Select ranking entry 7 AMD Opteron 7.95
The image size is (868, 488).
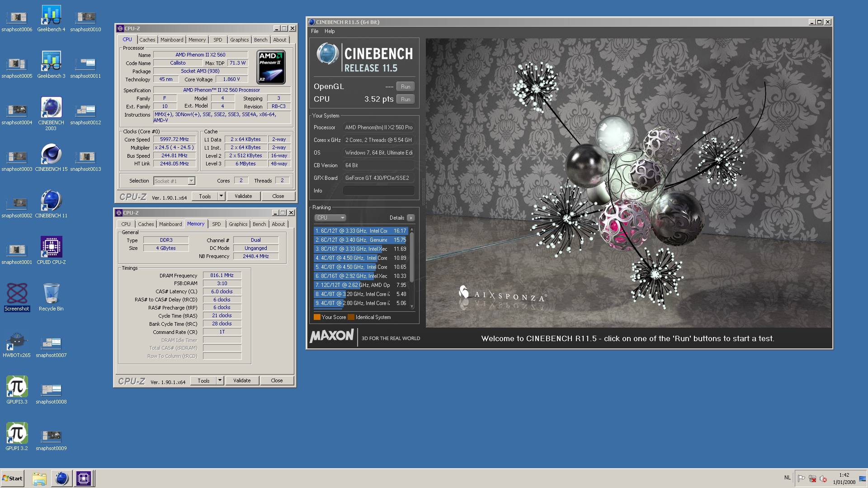click(361, 285)
